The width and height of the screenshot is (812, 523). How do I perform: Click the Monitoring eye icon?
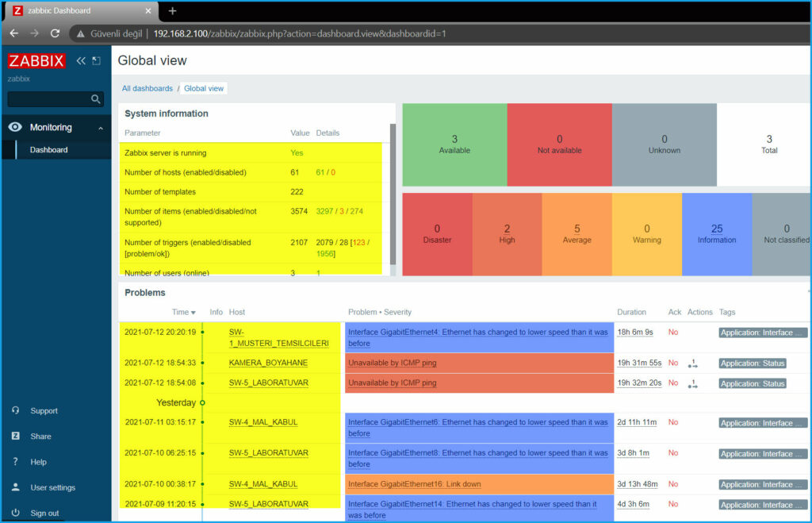click(15, 127)
